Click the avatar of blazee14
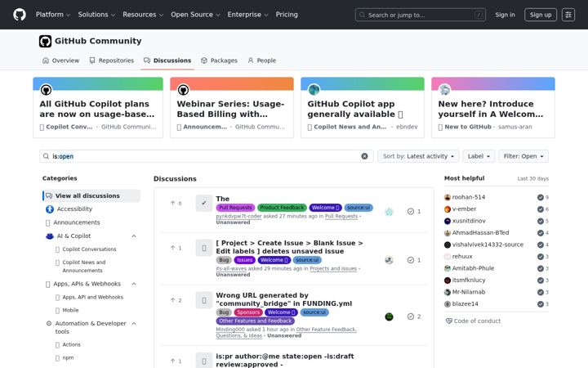588x368 pixels. tap(448, 304)
